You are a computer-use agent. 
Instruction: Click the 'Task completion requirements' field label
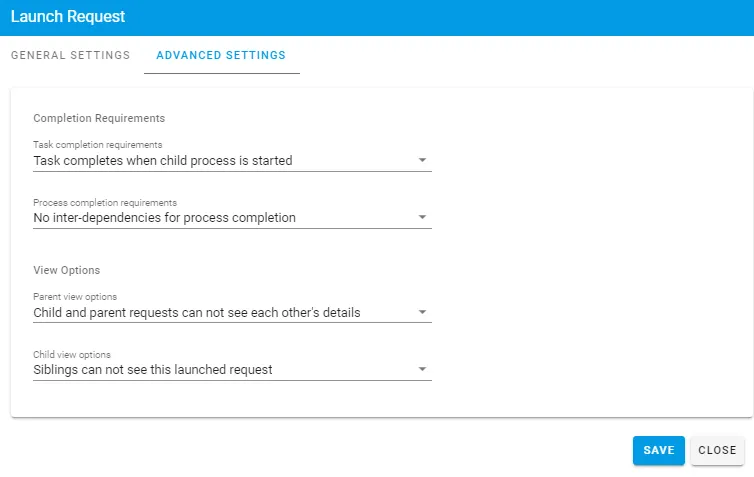pos(98,145)
